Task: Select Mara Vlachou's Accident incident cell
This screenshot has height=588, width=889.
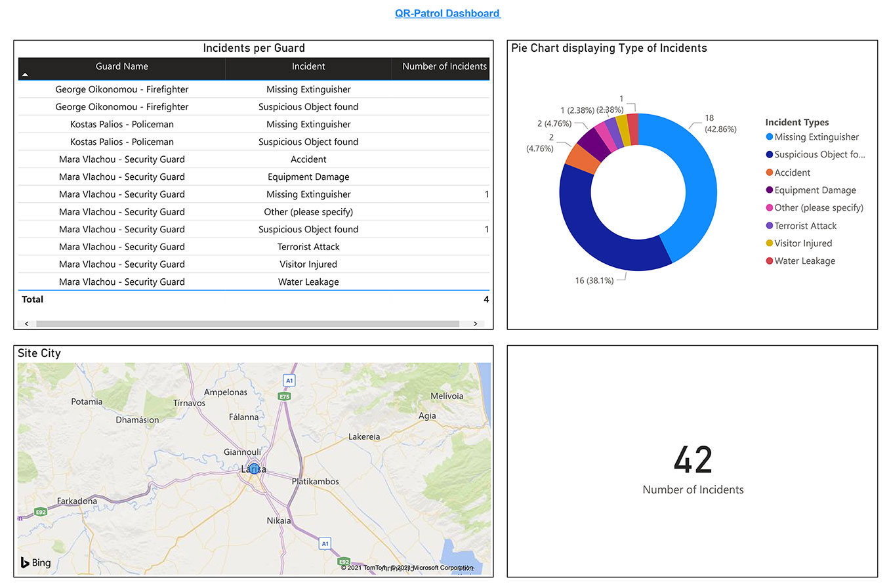Action: point(308,159)
